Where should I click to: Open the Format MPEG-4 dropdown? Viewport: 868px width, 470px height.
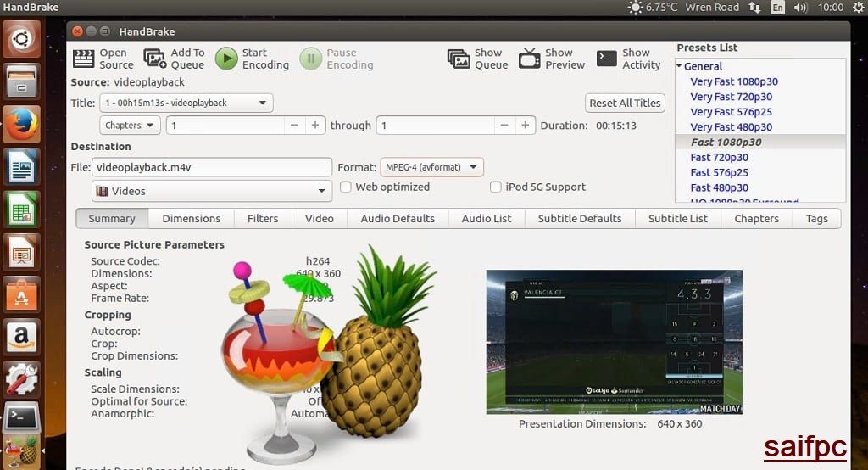(x=431, y=167)
